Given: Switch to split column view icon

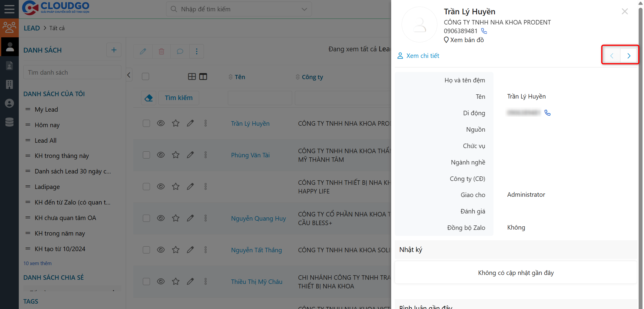Looking at the screenshot, I should pyautogui.click(x=203, y=77).
